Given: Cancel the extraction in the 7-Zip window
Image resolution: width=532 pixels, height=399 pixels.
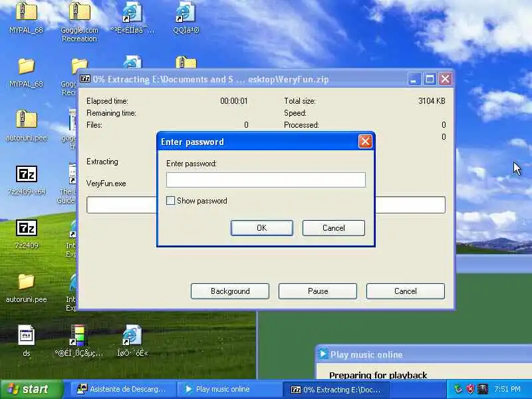Looking at the screenshot, I should coord(406,291).
